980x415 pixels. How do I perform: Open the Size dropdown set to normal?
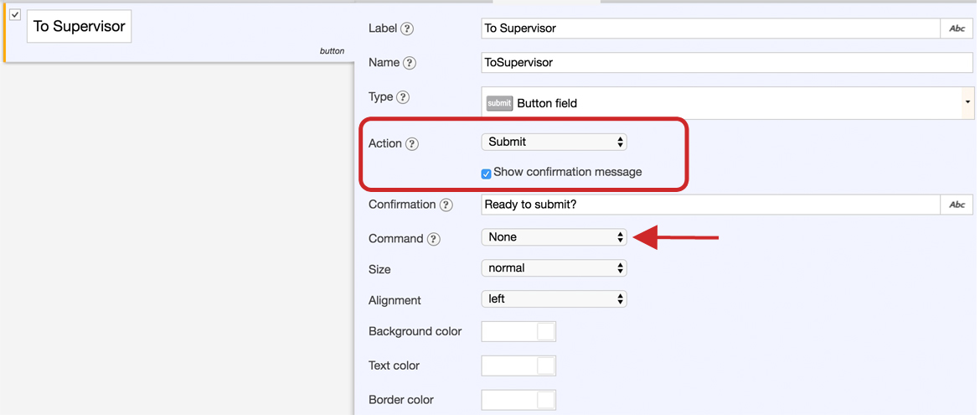(554, 268)
